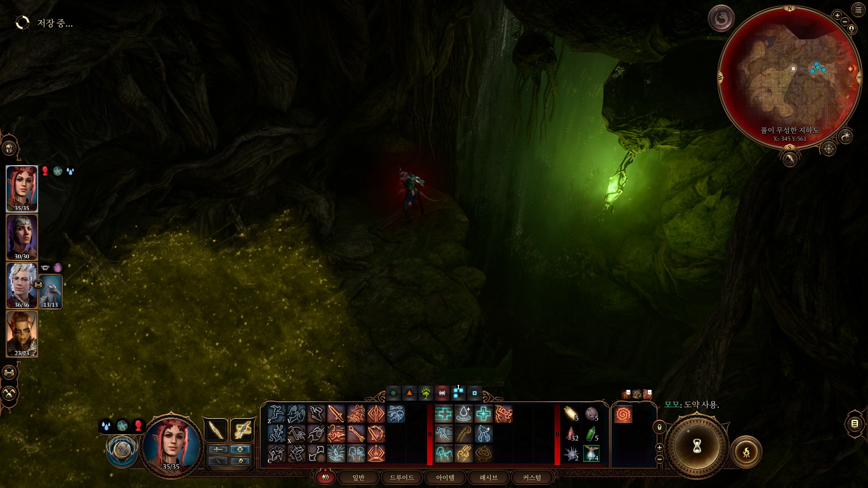Toggle the dual-wield dagger button

[218, 461]
